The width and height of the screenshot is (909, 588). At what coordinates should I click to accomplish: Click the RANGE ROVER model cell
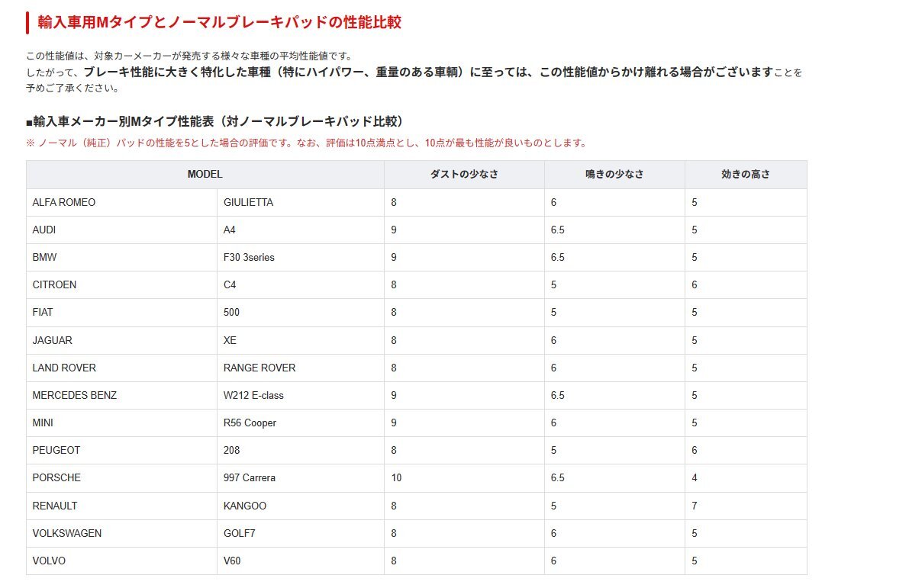coord(259,368)
